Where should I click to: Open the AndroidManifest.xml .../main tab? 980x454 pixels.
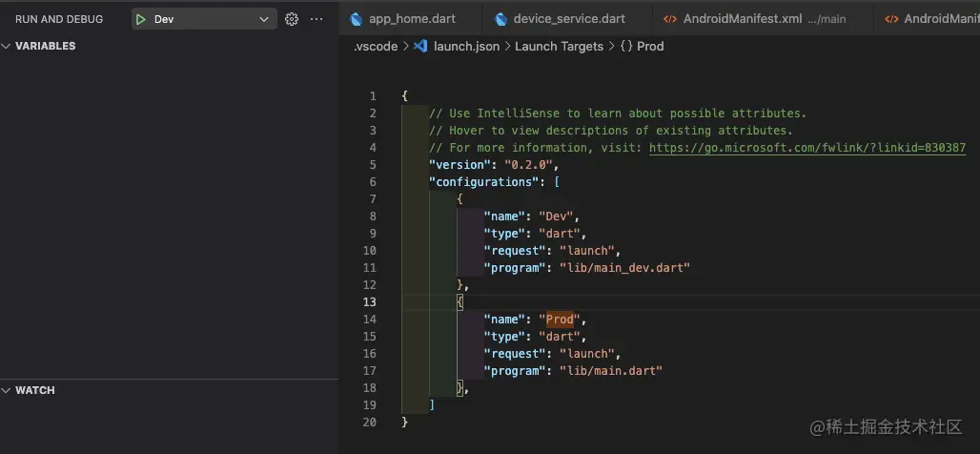pyautogui.click(x=764, y=19)
